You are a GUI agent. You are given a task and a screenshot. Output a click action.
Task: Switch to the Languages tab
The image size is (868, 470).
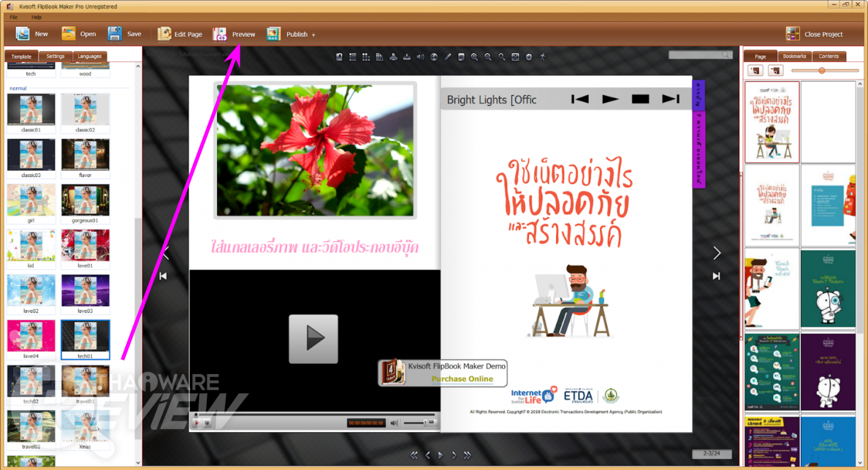(90, 56)
